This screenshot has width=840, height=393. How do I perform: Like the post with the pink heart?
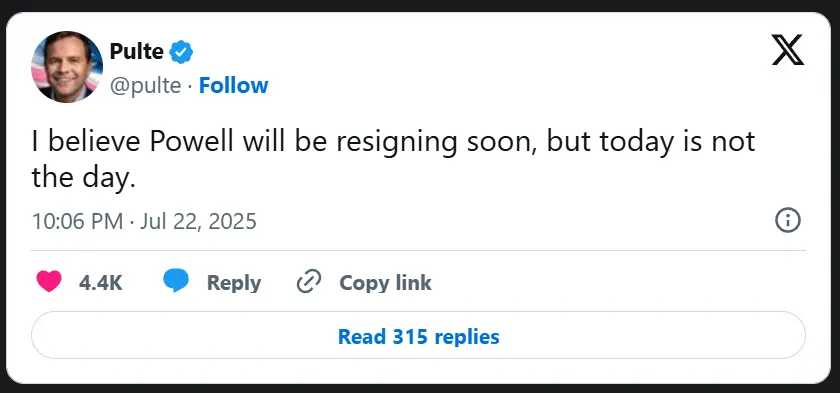pyautogui.click(x=49, y=282)
